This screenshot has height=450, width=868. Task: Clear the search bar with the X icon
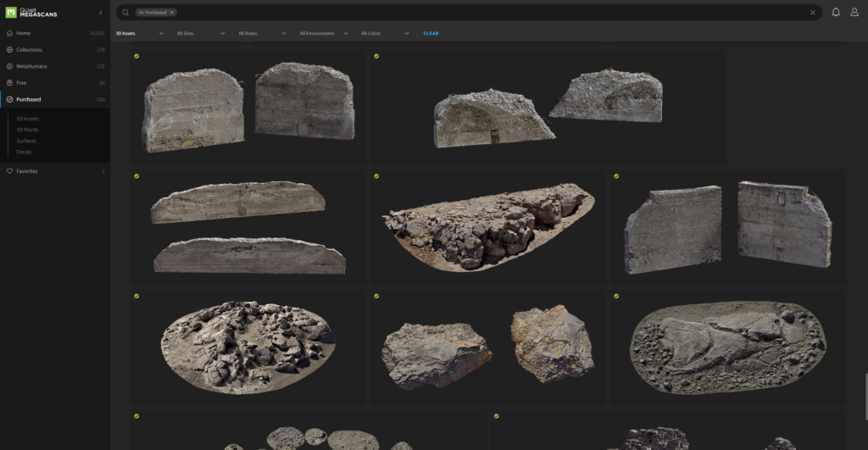coord(812,13)
